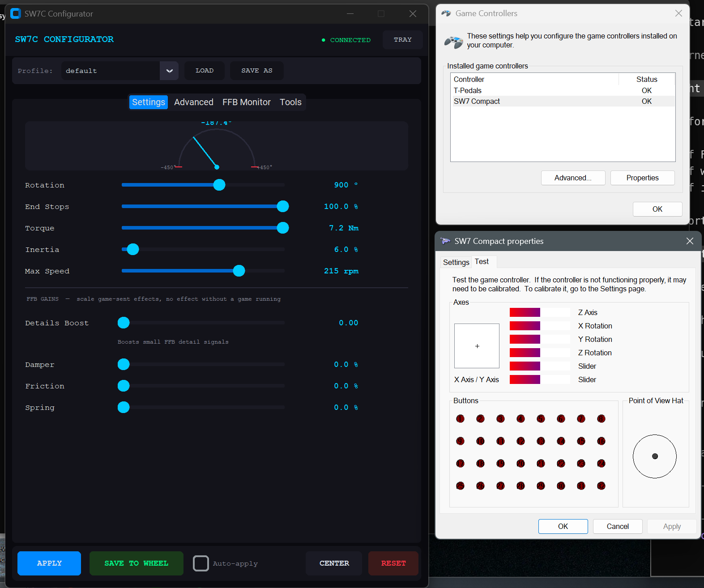Click the SW7C Configurator app icon
This screenshot has height=588, width=704.
pyautogui.click(x=16, y=13)
